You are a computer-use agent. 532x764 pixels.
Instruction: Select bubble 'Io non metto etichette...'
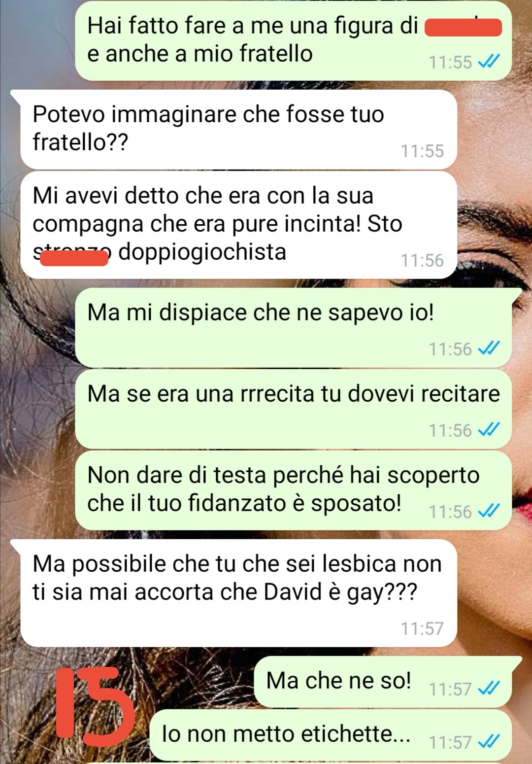[331, 735]
